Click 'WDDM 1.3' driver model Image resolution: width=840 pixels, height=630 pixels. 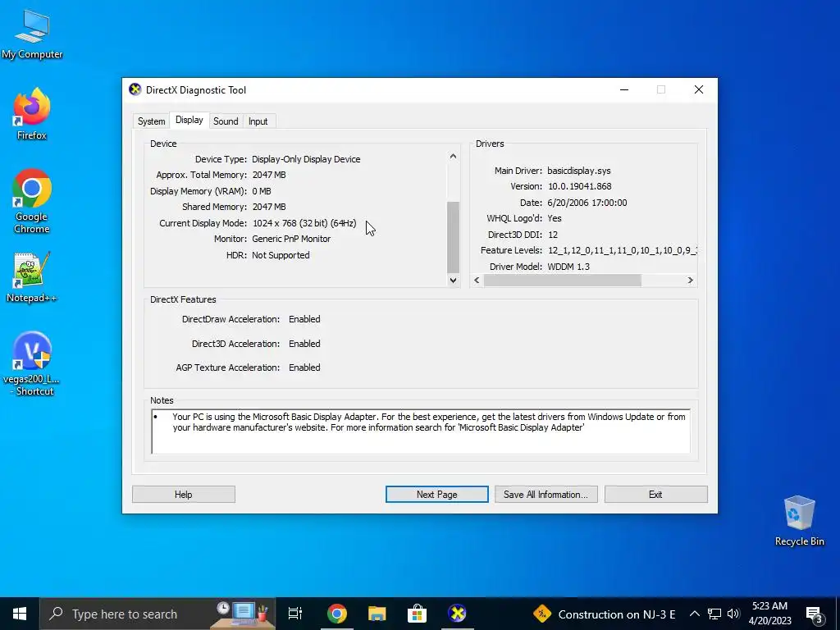(568, 267)
